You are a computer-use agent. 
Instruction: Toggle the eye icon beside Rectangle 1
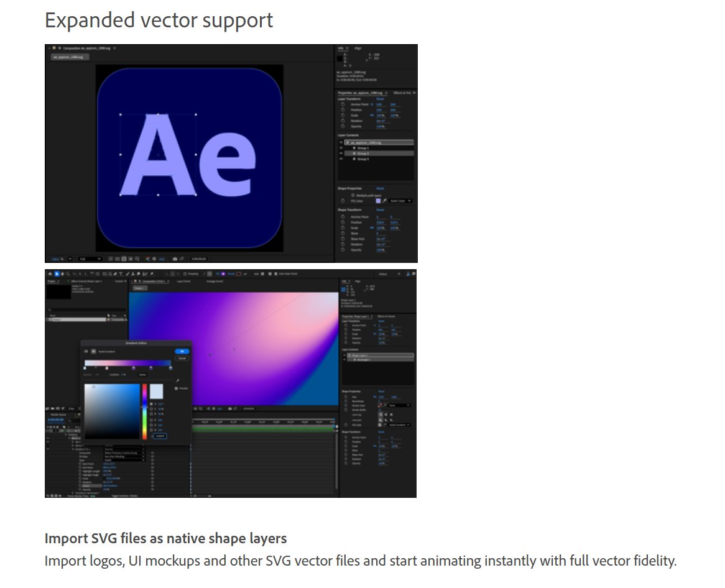[344, 360]
